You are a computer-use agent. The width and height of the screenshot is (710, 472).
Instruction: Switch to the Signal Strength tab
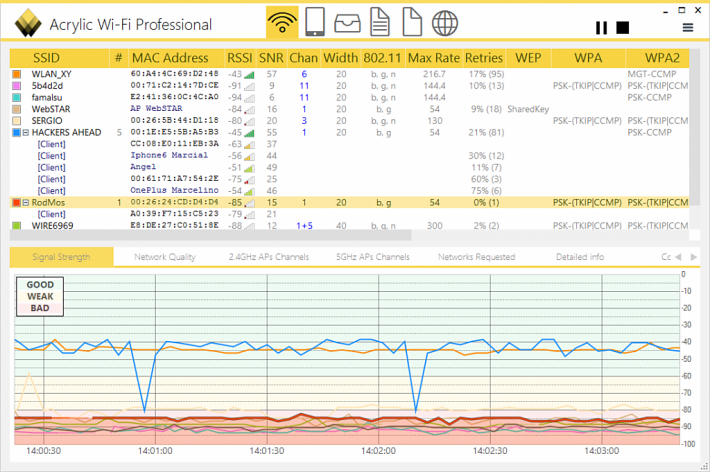click(62, 257)
